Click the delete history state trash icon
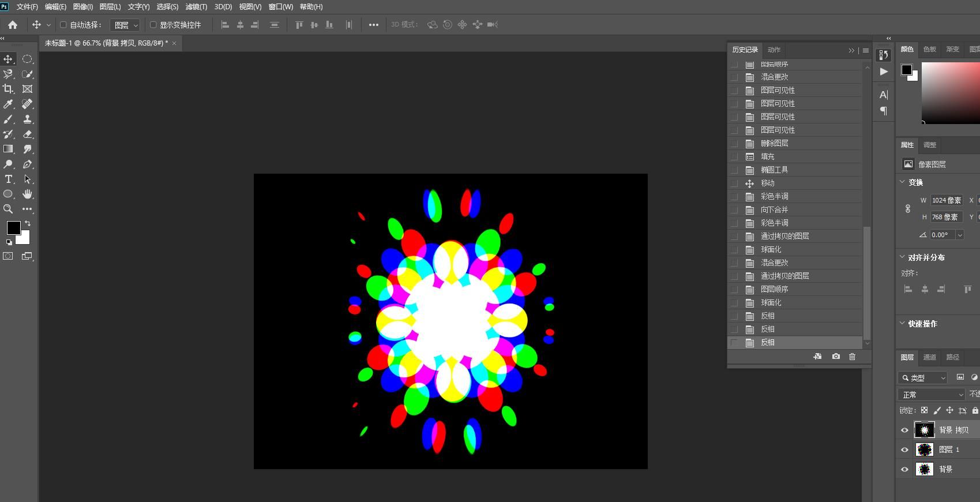This screenshot has height=502, width=980. (x=852, y=357)
